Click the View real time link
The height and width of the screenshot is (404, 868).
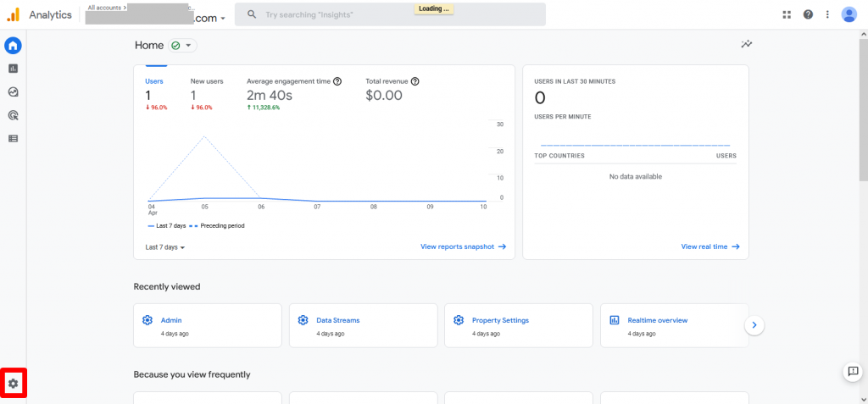click(710, 246)
